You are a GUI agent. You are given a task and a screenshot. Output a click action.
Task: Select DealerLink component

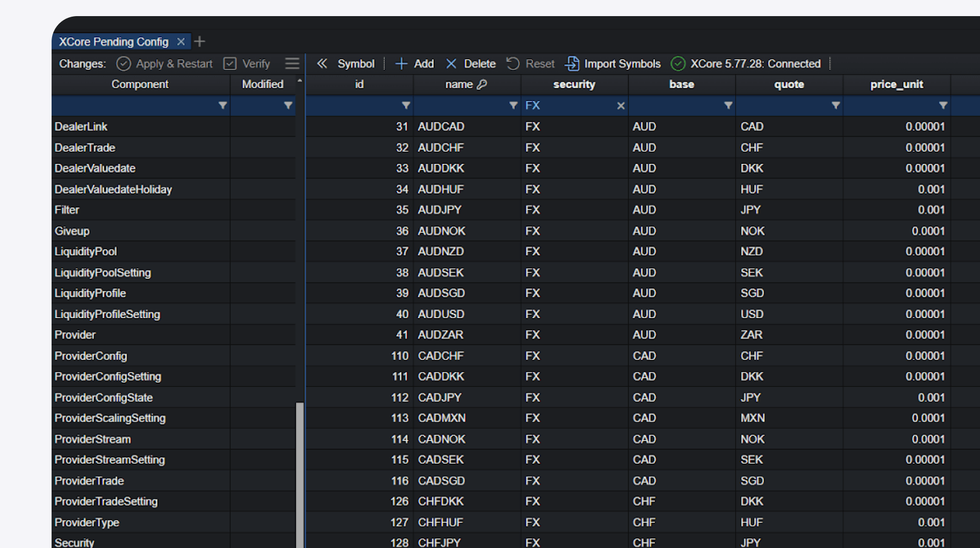[141, 127]
